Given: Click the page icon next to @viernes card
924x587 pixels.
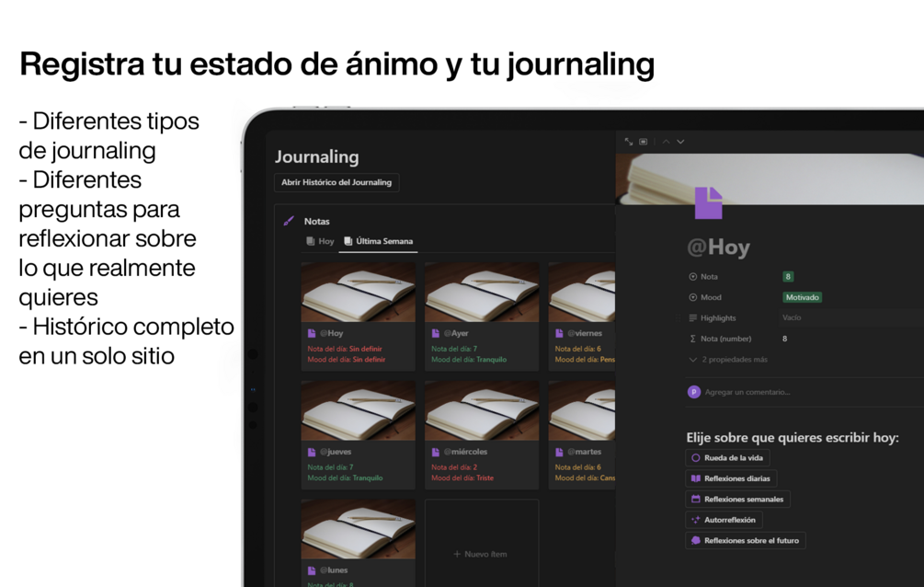Looking at the screenshot, I should 559,333.
